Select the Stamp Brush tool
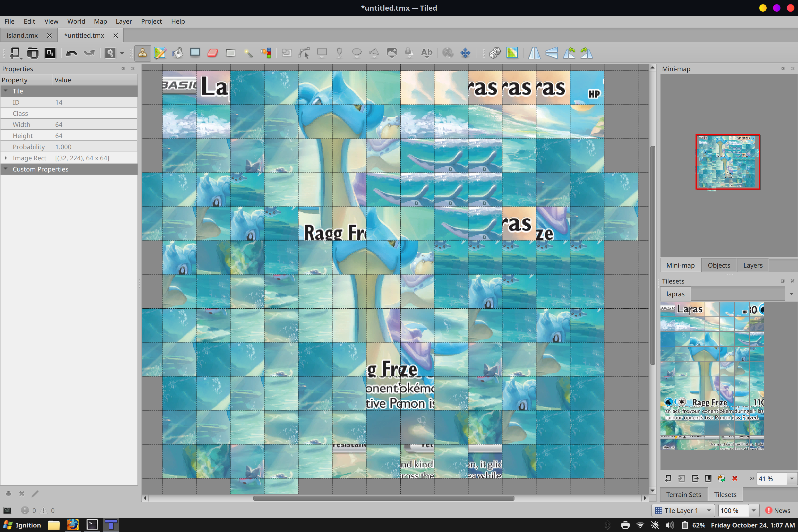Image resolution: width=798 pixels, height=532 pixels. pyautogui.click(x=142, y=53)
